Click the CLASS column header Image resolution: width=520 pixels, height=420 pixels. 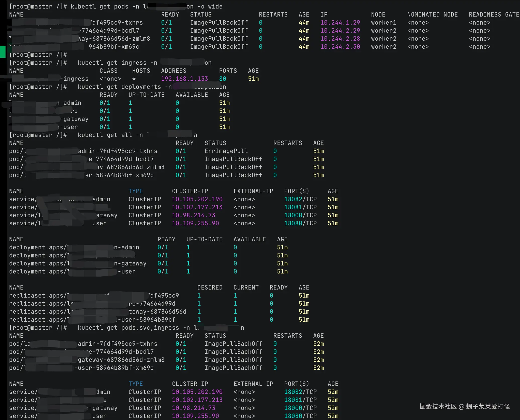point(108,71)
